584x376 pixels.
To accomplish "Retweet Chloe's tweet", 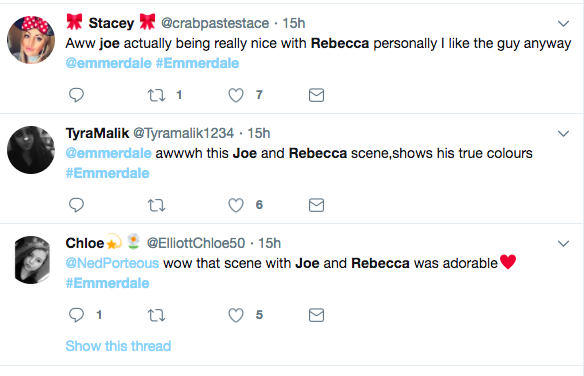I will coord(156,315).
